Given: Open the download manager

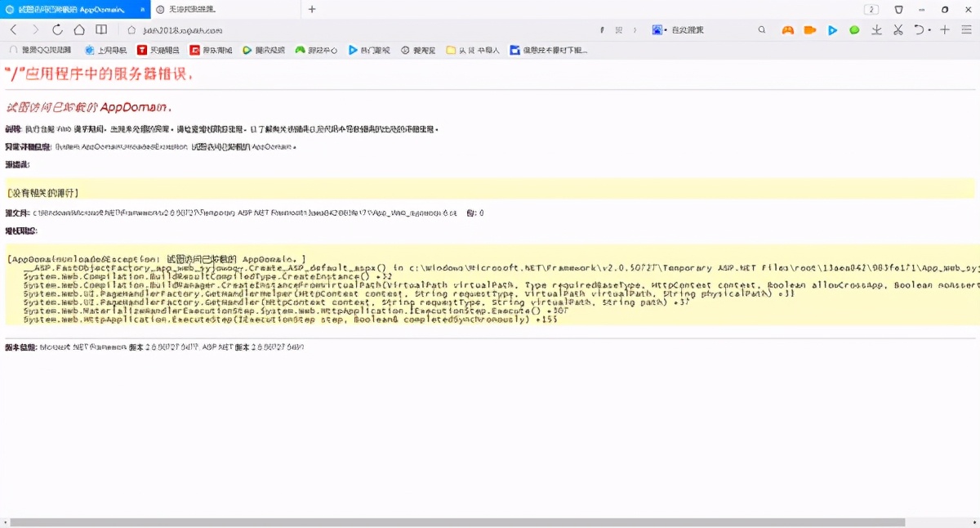Looking at the screenshot, I should click(876, 29).
